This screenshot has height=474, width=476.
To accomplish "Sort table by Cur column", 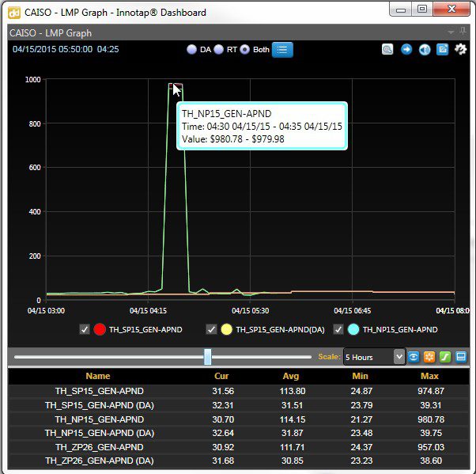I will tap(221, 376).
